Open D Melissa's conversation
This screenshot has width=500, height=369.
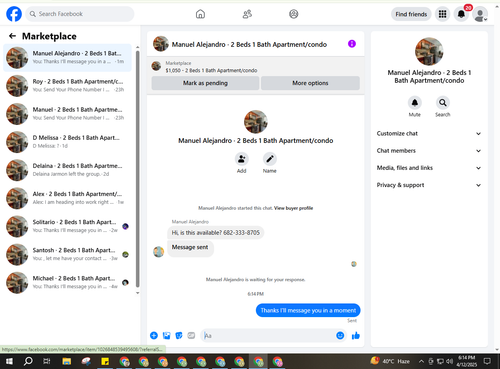[67, 142]
